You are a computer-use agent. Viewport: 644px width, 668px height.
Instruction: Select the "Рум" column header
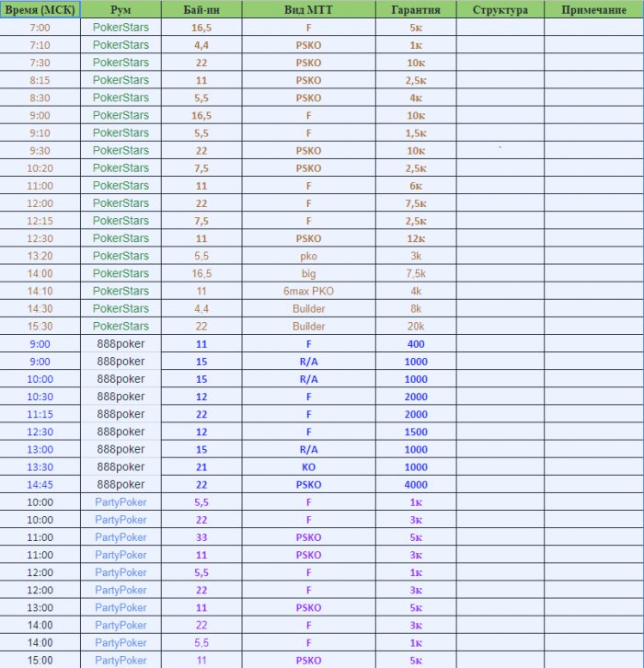tap(121, 9)
